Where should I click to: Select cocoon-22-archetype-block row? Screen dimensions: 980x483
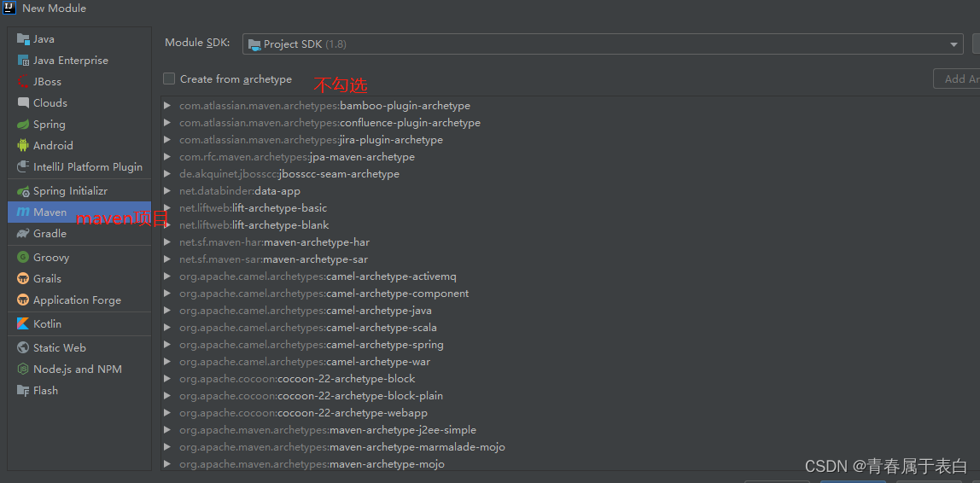coord(570,379)
